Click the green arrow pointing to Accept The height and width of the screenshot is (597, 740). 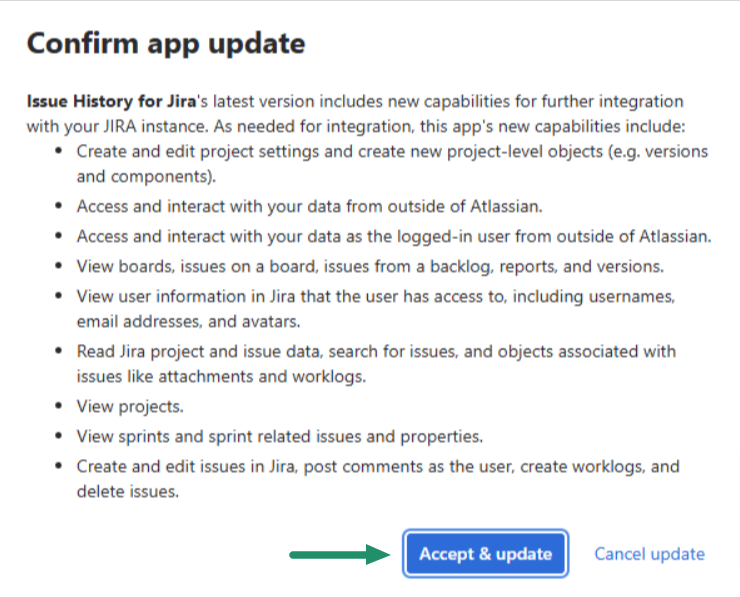340,555
